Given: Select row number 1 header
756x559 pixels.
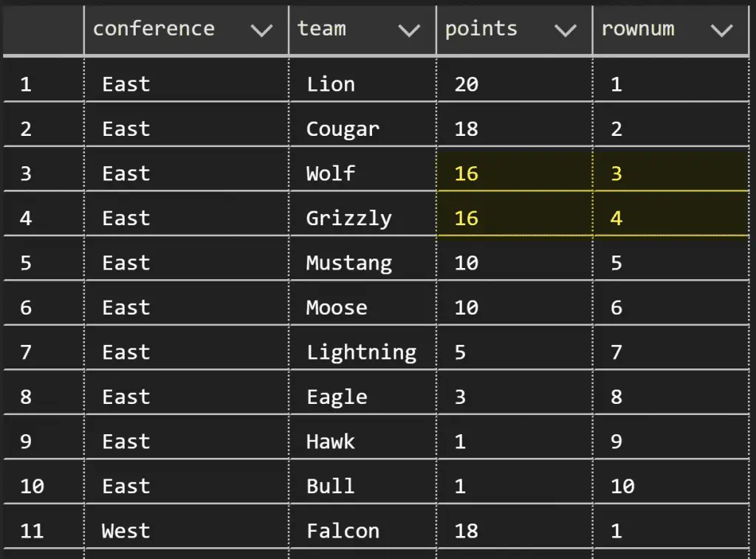Looking at the screenshot, I should 44,84.
